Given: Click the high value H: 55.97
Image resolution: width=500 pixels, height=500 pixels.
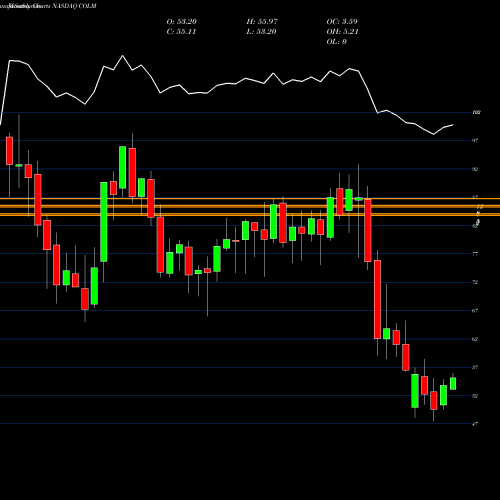Looking at the screenshot, I should tap(262, 21).
